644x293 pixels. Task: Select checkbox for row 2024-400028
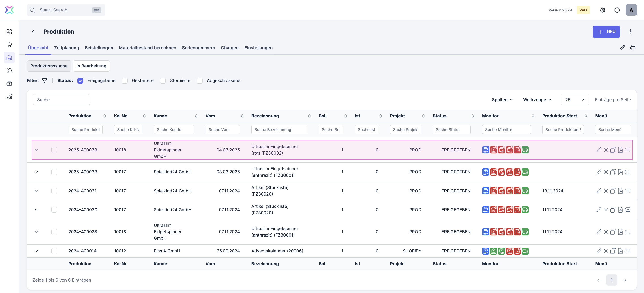[54, 232]
